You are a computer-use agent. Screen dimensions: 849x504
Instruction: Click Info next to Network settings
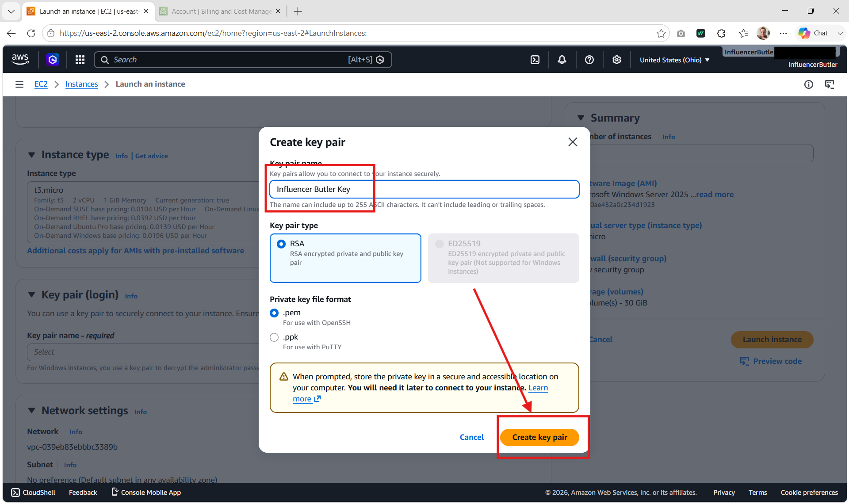(141, 412)
